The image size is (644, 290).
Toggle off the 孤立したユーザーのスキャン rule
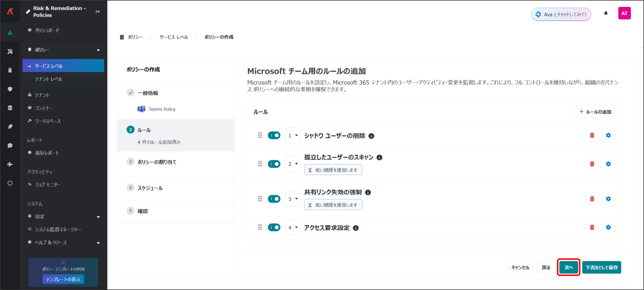[x=274, y=164]
